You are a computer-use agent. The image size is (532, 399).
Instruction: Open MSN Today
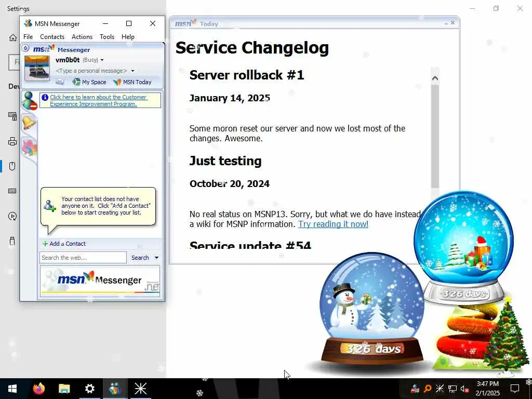click(x=132, y=82)
